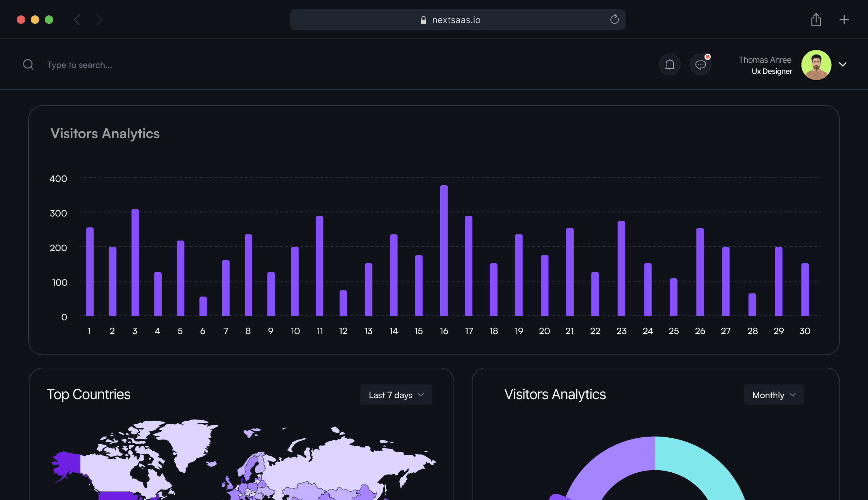Click the shortest bar for day 6

click(203, 306)
